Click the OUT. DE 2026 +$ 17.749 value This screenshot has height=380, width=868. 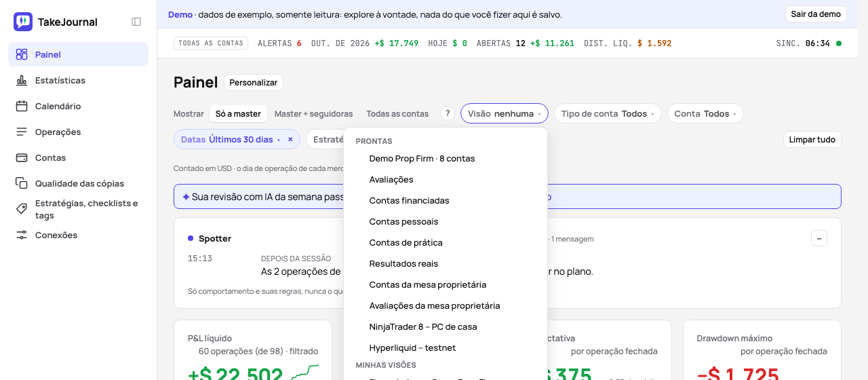coord(365,43)
